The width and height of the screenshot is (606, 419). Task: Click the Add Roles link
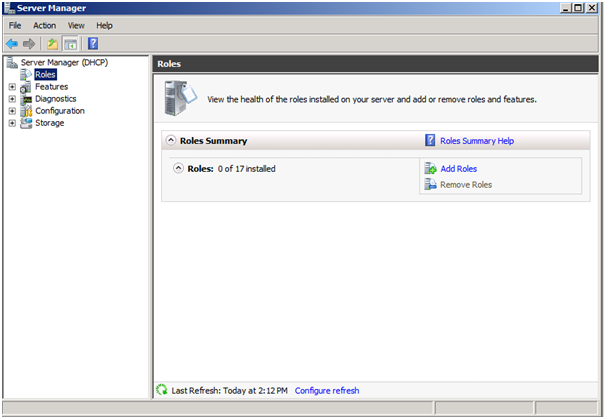pyautogui.click(x=459, y=169)
